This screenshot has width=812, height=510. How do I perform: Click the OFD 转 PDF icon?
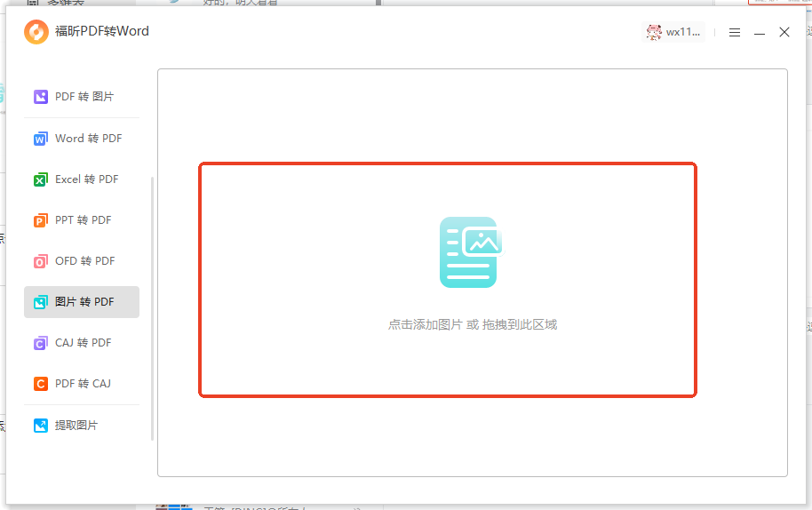40,262
